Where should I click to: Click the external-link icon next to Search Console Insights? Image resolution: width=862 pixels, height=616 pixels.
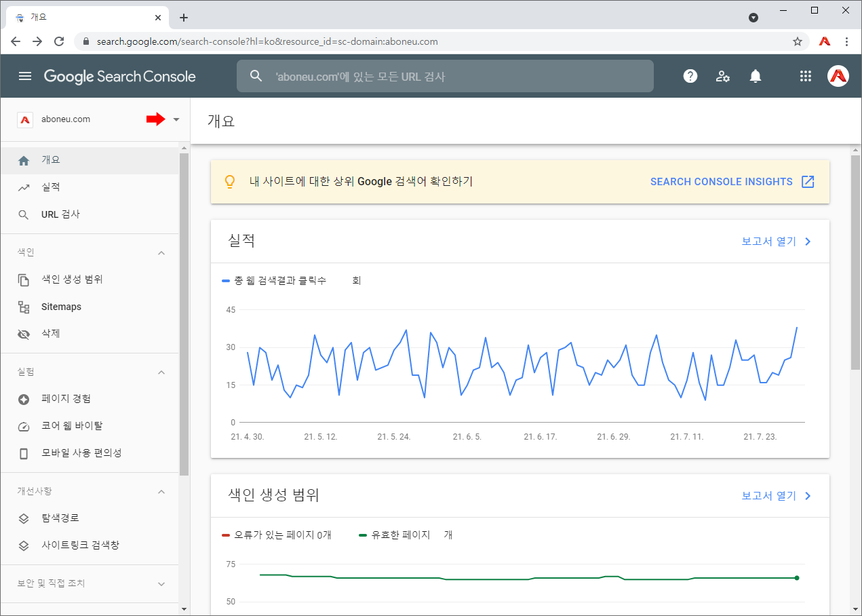coord(808,181)
